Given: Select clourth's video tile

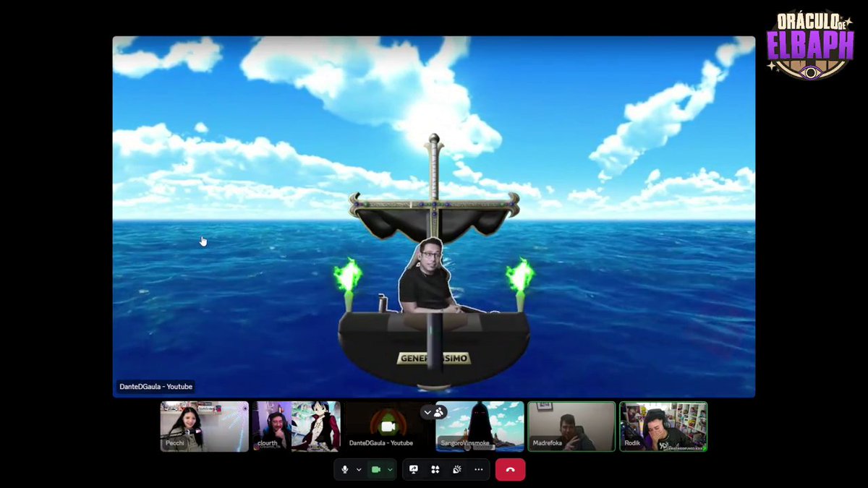Looking at the screenshot, I should pos(296,427).
